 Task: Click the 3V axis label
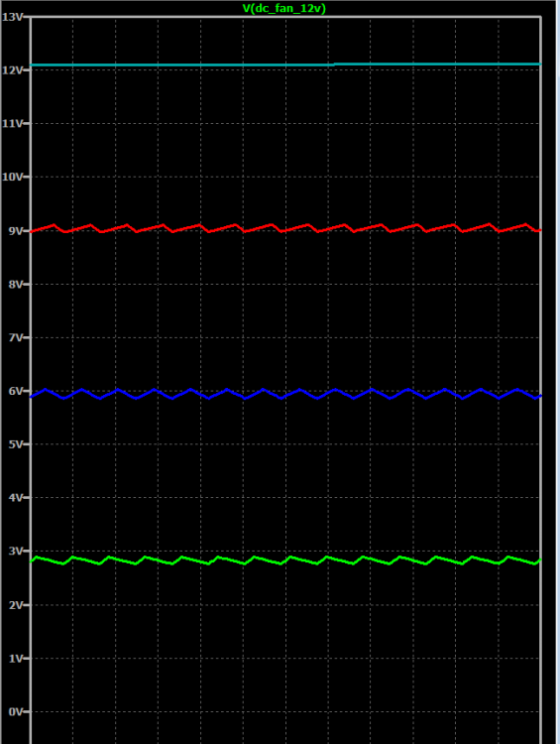point(15,552)
